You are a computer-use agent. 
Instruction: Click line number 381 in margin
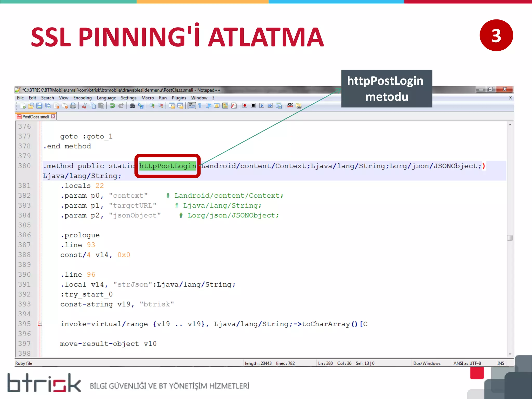(24, 186)
